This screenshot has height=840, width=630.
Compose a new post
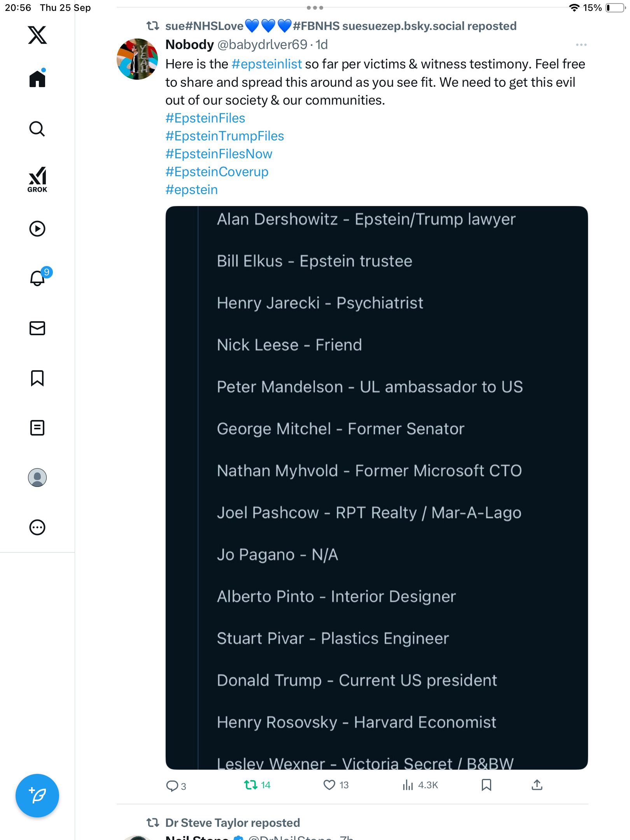pos(37,796)
